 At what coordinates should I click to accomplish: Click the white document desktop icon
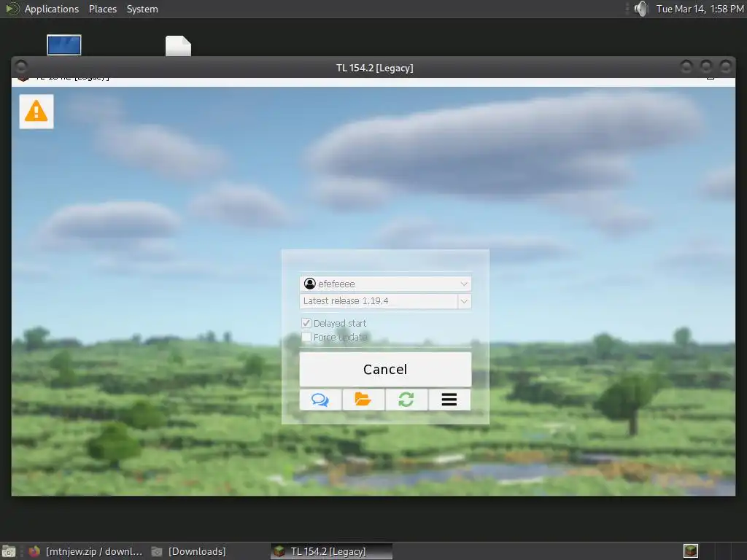(x=178, y=46)
